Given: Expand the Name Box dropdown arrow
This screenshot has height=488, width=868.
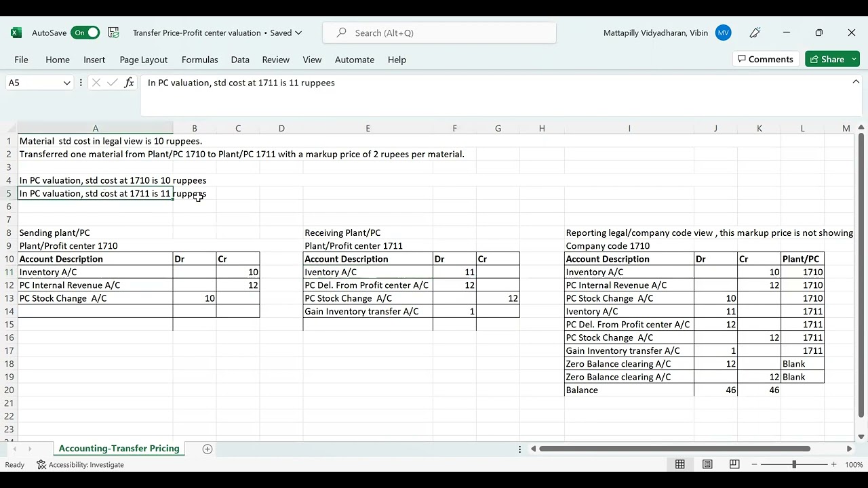Looking at the screenshot, I should [66, 83].
